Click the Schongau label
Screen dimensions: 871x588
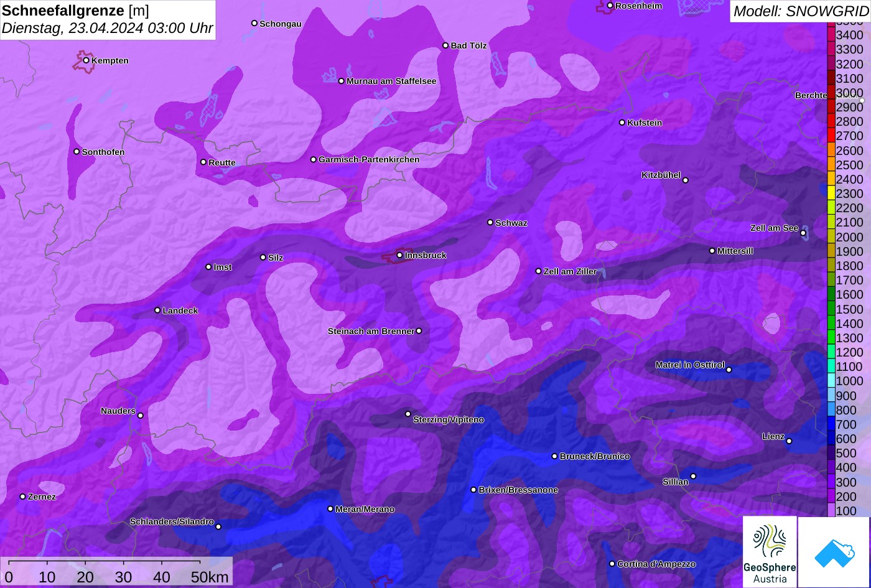click(281, 24)
